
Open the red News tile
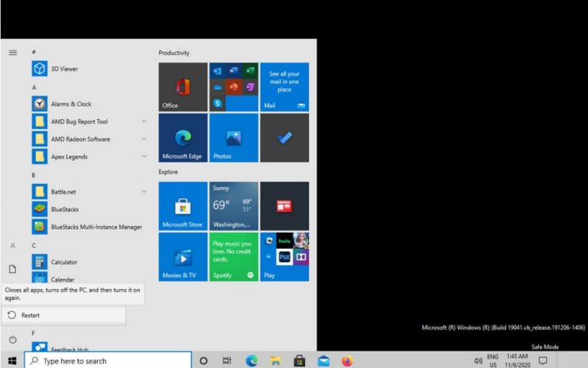[284, 206]
